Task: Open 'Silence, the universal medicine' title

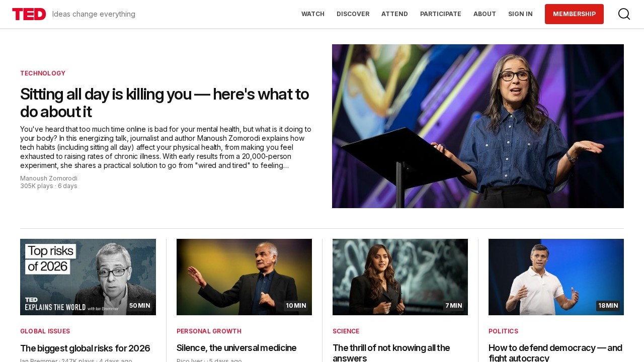Action: (x=236, y=348)
